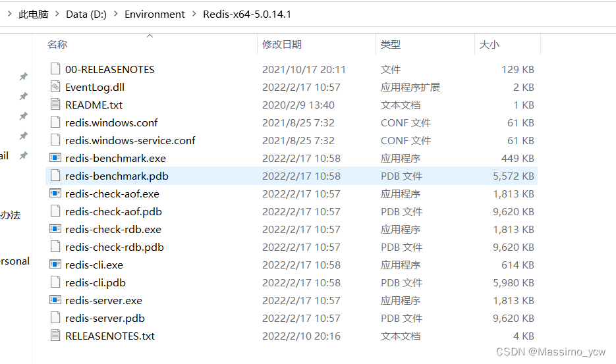This screenshot has height=364, width=616.
Task: Expand the chevron after Environment
Action: point(194,14)
